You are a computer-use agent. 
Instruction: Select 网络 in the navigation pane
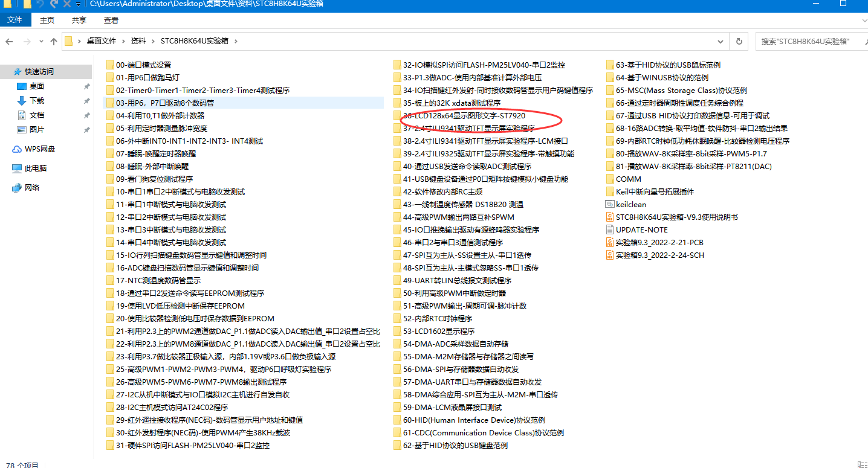click(32, 188)
